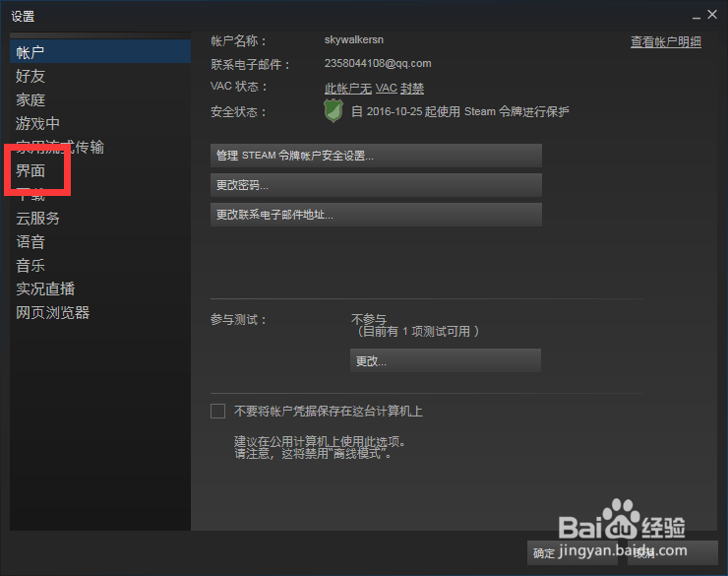Click 更改 button for beta participation

click(446, 360)
